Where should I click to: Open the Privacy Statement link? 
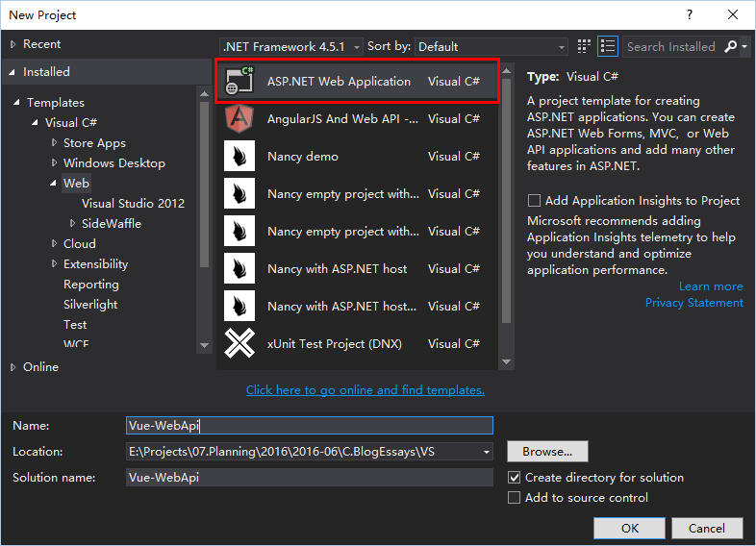(693, 303)
